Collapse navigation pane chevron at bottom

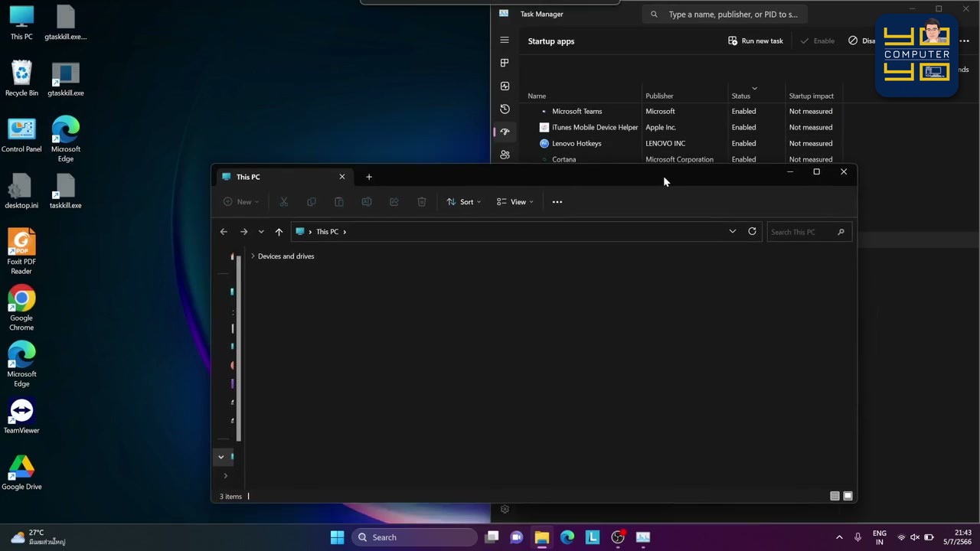(220, 457)
